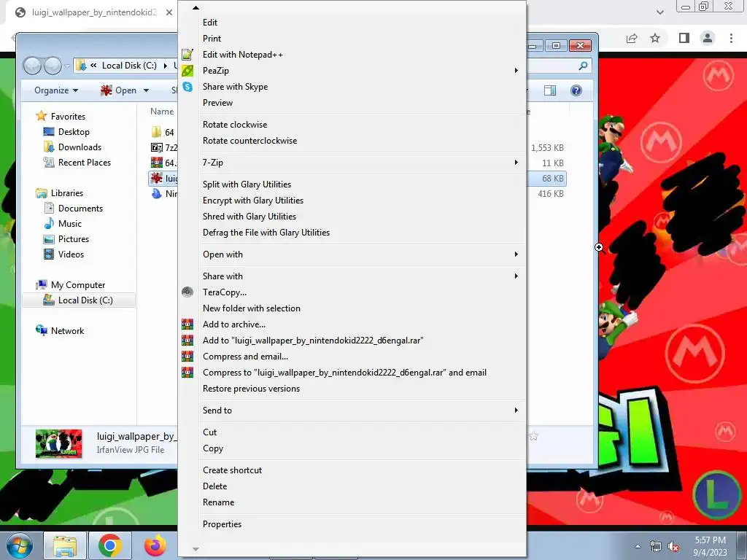The image size is (747, 560).
Task: Click the muted volume tray icon
Action: pyautogui.click(x=673, y=547)
